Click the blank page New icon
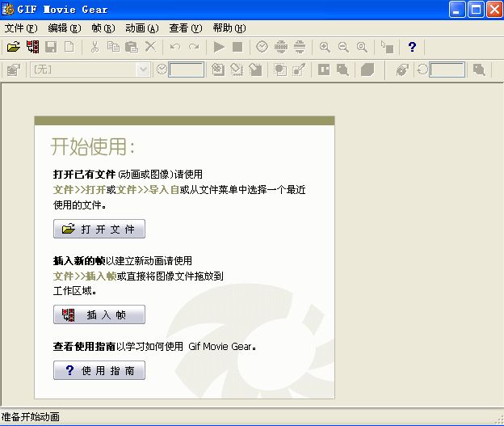This screenshot has height=426, width=504. coord(69,47)
